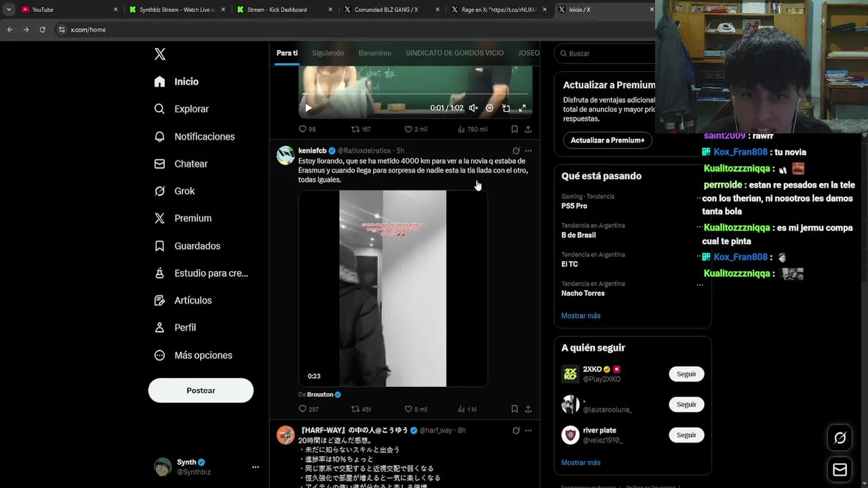Share keniafcb's post
The width and height of the screenshot is (868, 488).
(528, 409)
